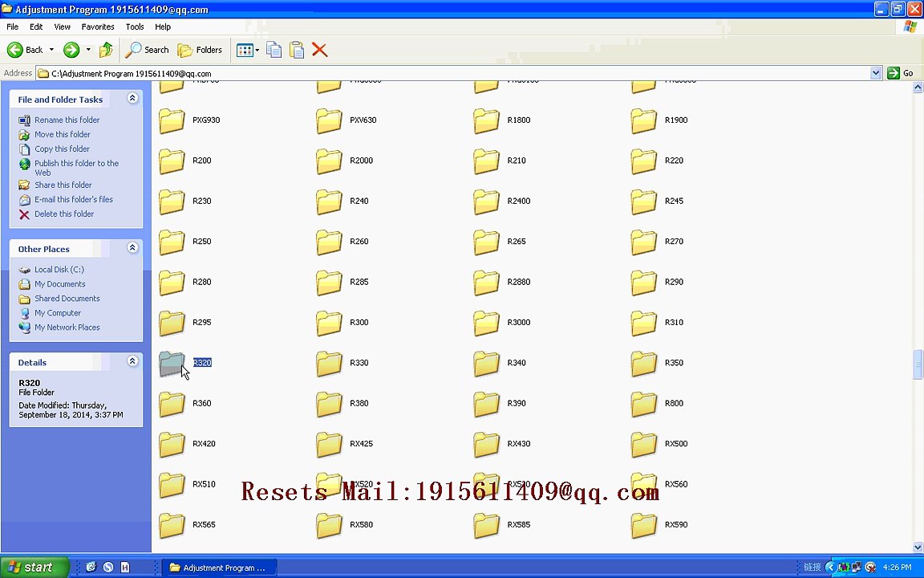Click the red Delete toolbar icon
The width and height of the screenshot is (924, 578).
[319, 50]
